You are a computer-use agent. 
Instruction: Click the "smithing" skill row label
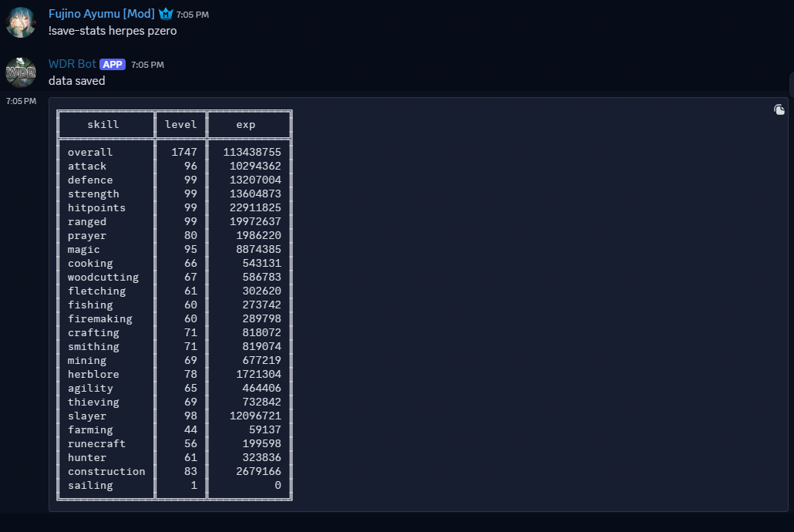pos(94,346)
